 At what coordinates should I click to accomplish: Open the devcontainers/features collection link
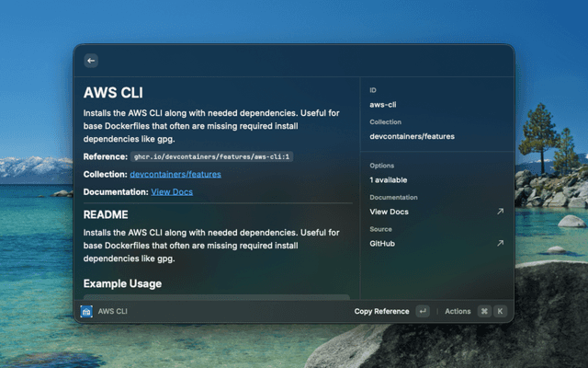[x=175, y=174]
